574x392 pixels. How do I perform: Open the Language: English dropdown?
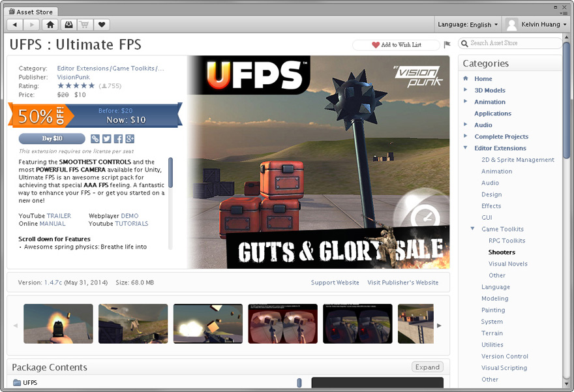tap(468, 25)
